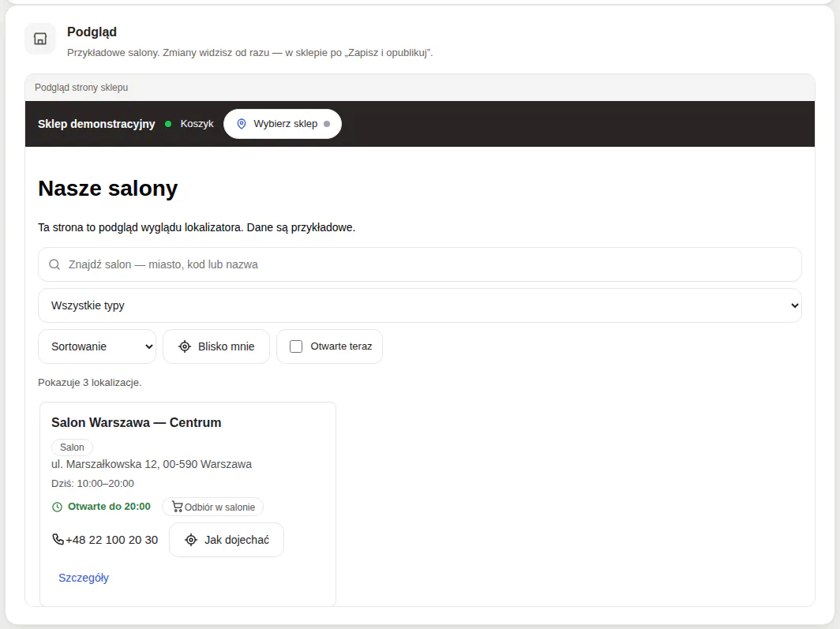This screenshot has height=629, width=840.
Task: Expand the Sortowanie dropdown
Action: (x=97, y=346)
